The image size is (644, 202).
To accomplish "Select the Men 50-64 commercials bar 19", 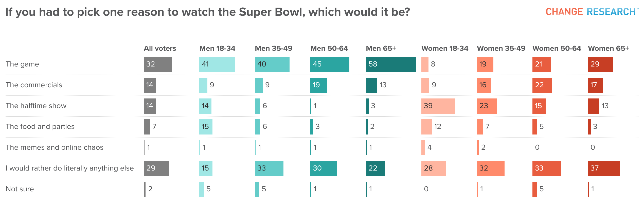I will pyautogui.click(x=319, y=85).
